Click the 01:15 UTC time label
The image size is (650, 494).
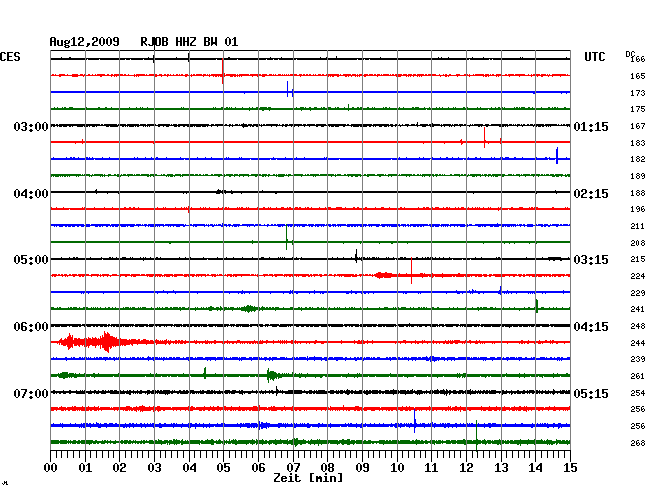pyautogui.click(x=591, y=127)
